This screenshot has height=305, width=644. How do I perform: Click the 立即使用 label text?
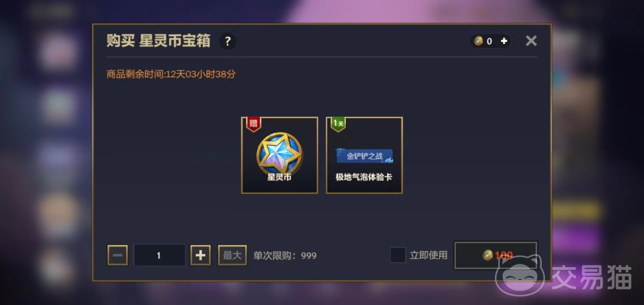(428, 255)
